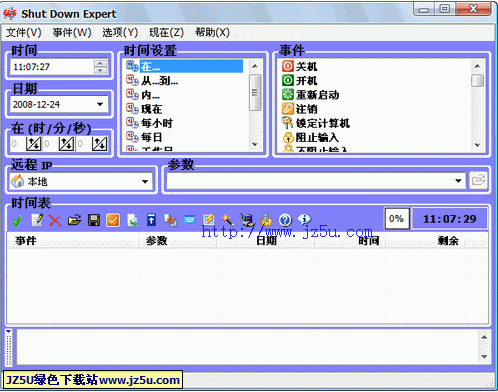Click the hours input field
This screenshot has height=392, width=498.
[18, 144]
